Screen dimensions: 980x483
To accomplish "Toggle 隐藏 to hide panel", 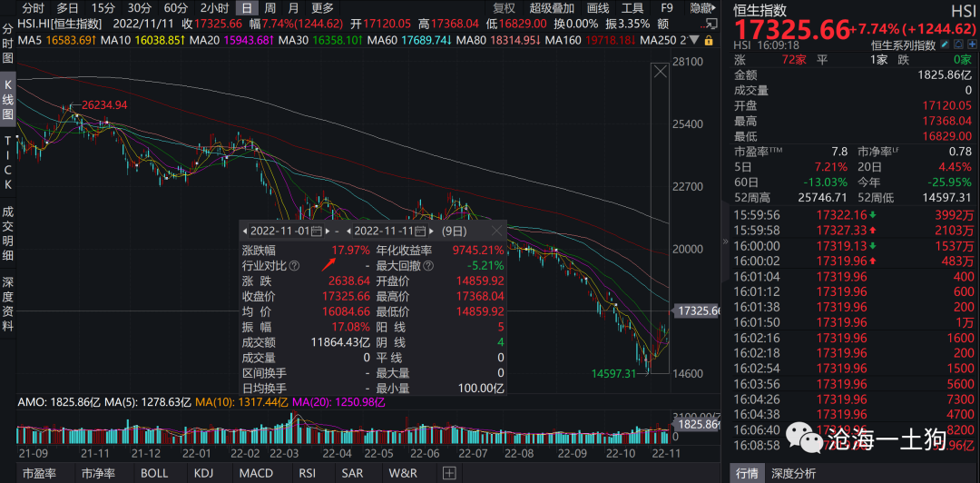I will pos(701,8).
